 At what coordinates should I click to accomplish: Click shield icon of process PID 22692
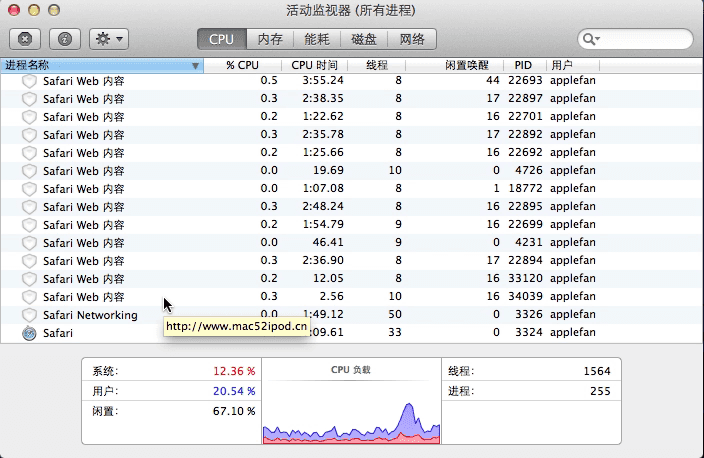pyautogui.click(x=29, y=153)
